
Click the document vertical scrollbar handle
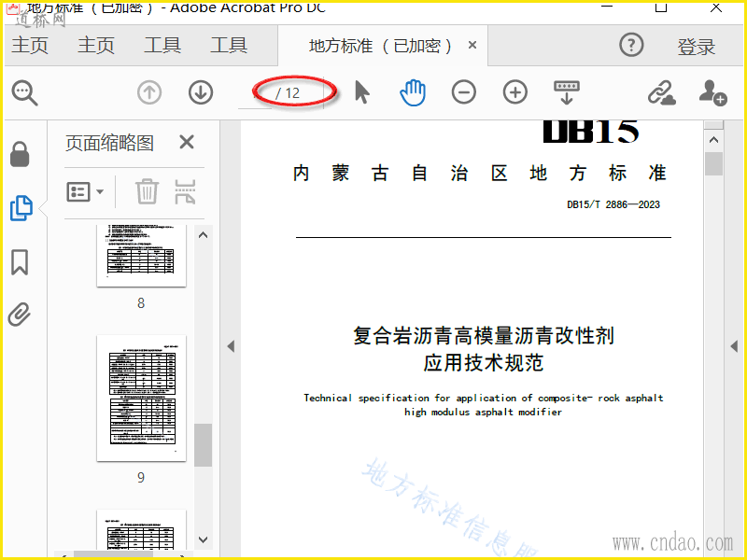click(713, 163)
